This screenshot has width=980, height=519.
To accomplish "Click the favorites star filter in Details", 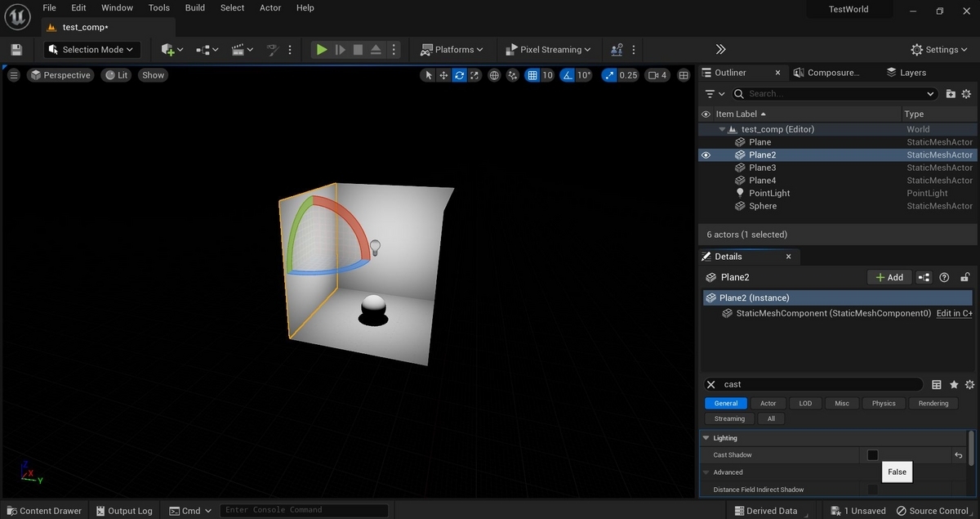I will pos(953,384).
